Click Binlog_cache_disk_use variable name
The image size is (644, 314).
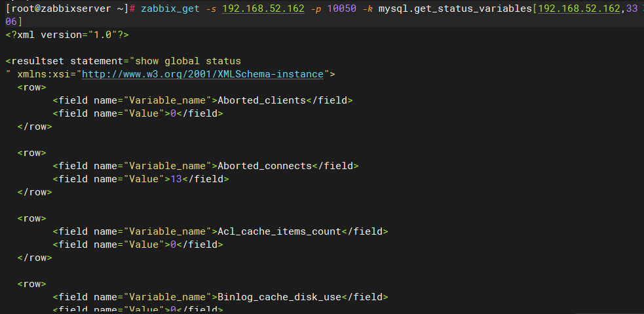point(280,297)
